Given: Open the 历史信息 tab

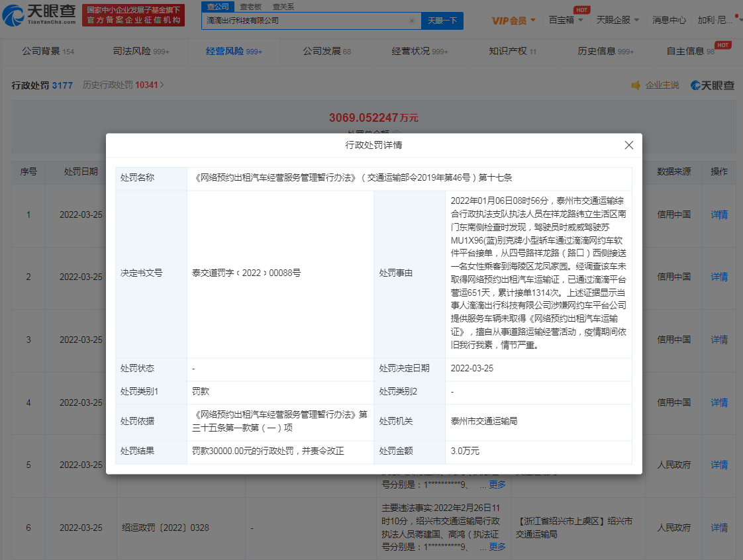Looking at the screenshot, I should pyautogui.click(x=605, y=51).
